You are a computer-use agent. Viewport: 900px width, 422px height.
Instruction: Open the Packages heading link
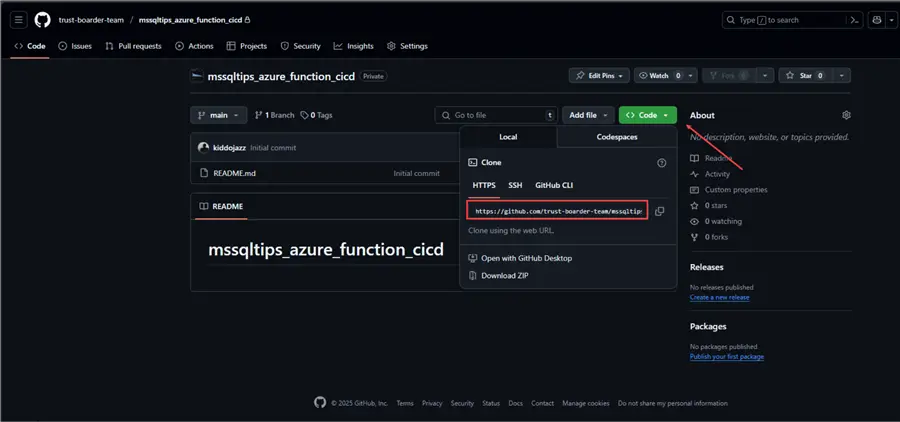click(708, 326)
